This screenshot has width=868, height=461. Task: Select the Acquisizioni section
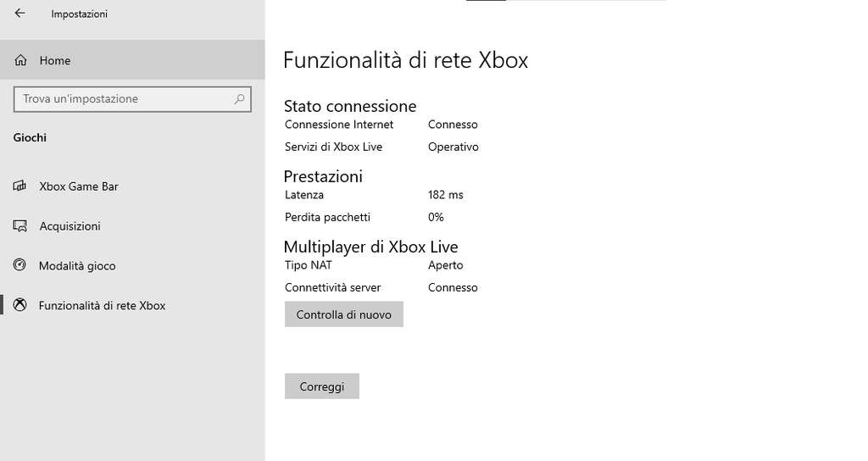[132, 225]
